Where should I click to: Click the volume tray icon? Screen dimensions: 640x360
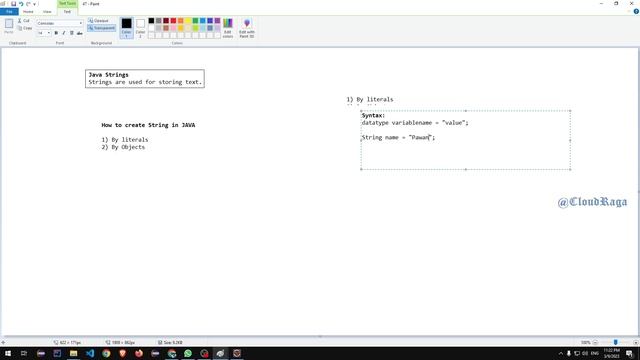tap(585, 353)
